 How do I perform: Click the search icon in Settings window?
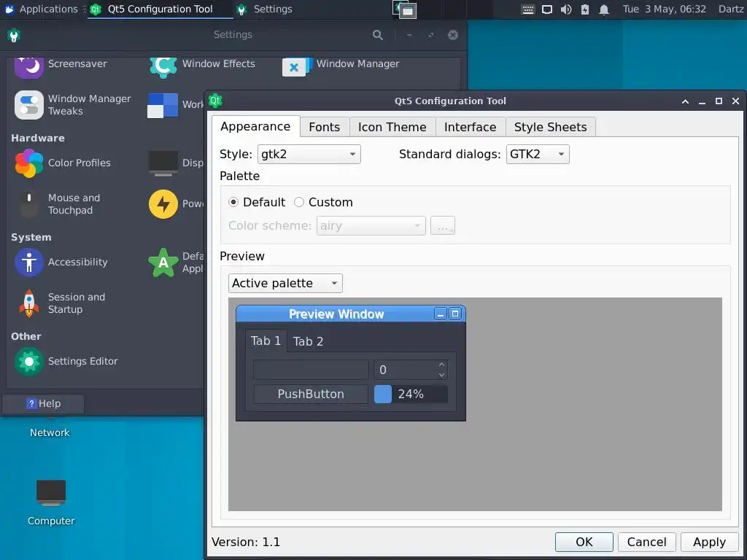tap(378, 35)
